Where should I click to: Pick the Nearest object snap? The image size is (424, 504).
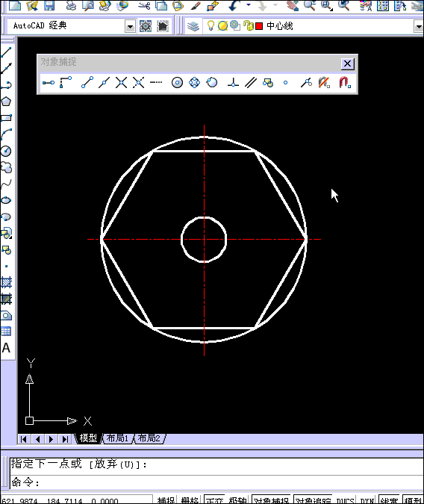click(x=306, y=83)
